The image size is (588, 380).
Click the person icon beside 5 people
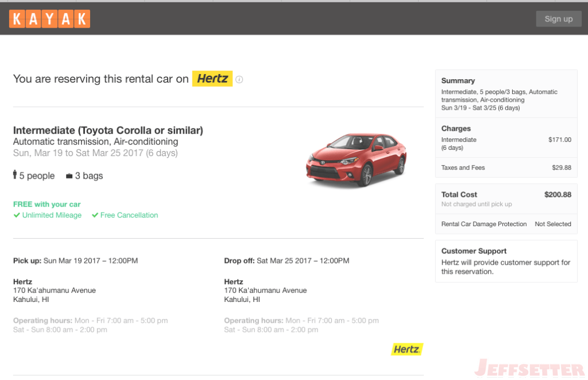tap(15, 175)
